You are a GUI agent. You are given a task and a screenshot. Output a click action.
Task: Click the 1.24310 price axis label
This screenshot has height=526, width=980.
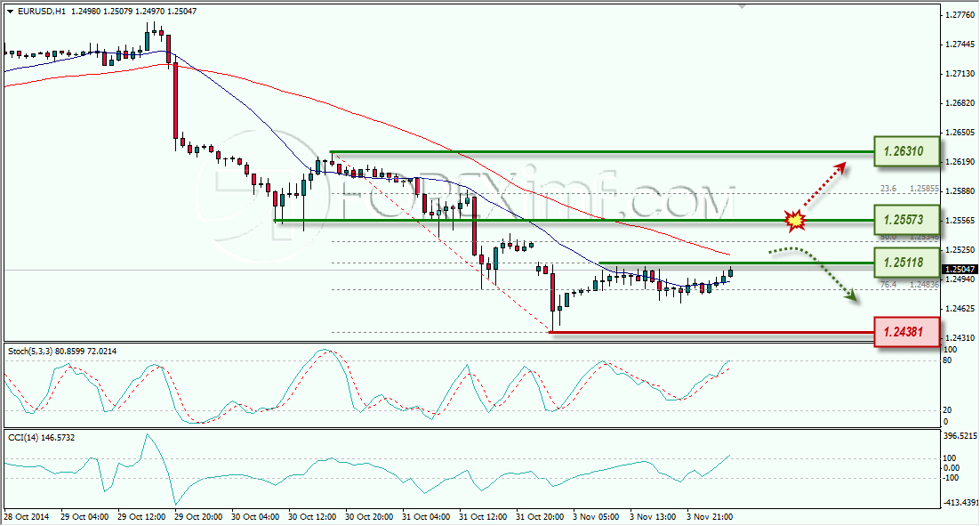tap(960, 338)
